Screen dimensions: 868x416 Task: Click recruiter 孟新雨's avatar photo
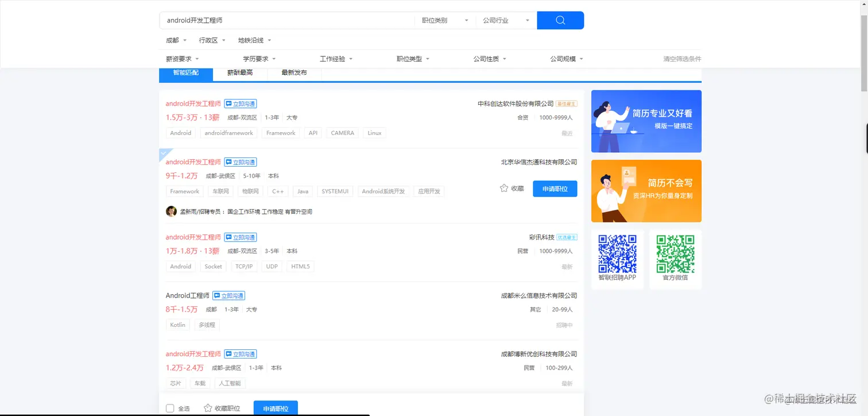tap(171, 211)
